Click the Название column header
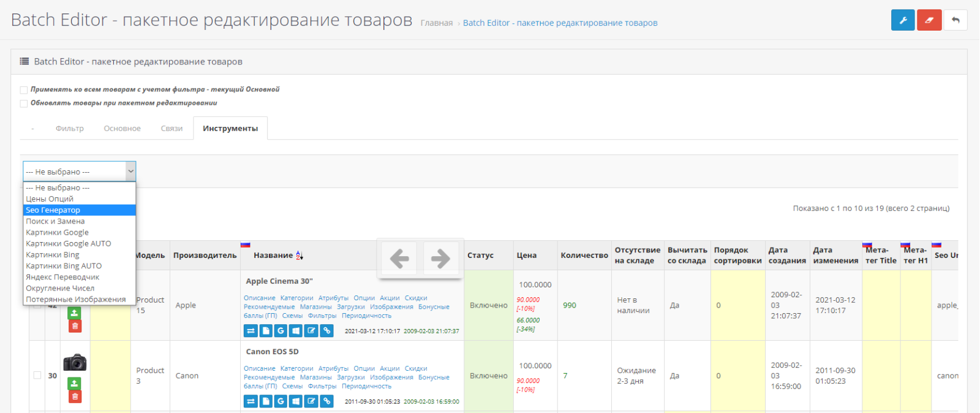Image resolution: width=980 pixels, height=413 pixels. point(273,256)
